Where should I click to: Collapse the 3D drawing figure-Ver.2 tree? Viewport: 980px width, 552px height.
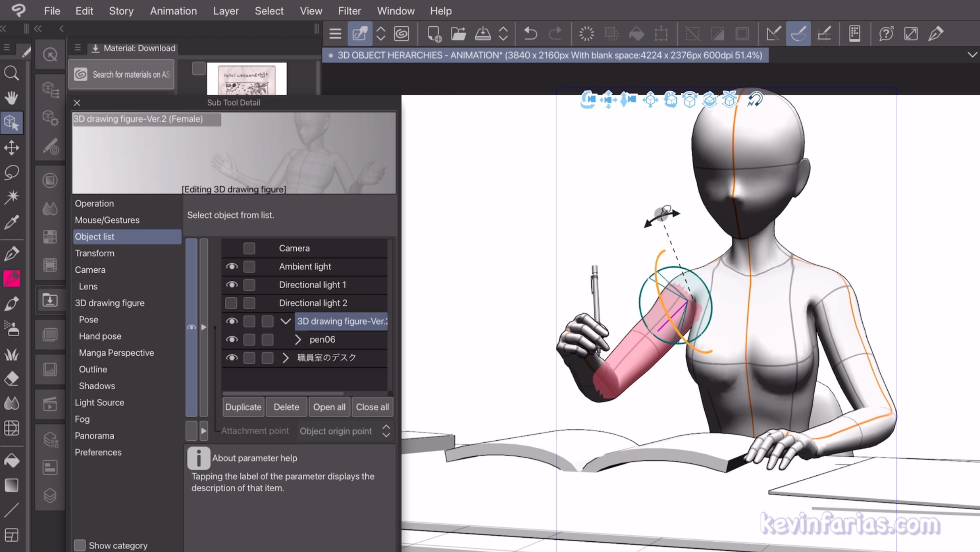286,321
